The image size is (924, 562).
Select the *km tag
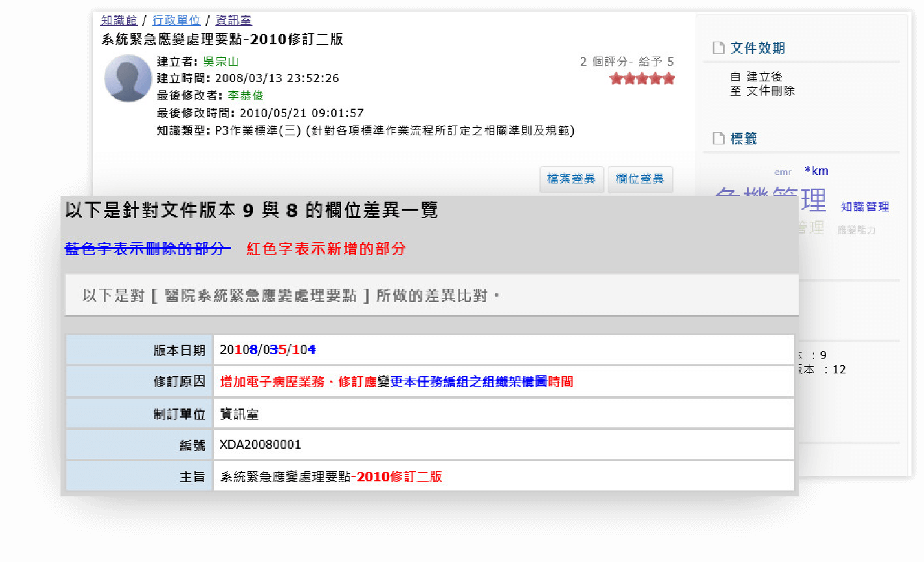pyautogui.click(x=816, y=171)
